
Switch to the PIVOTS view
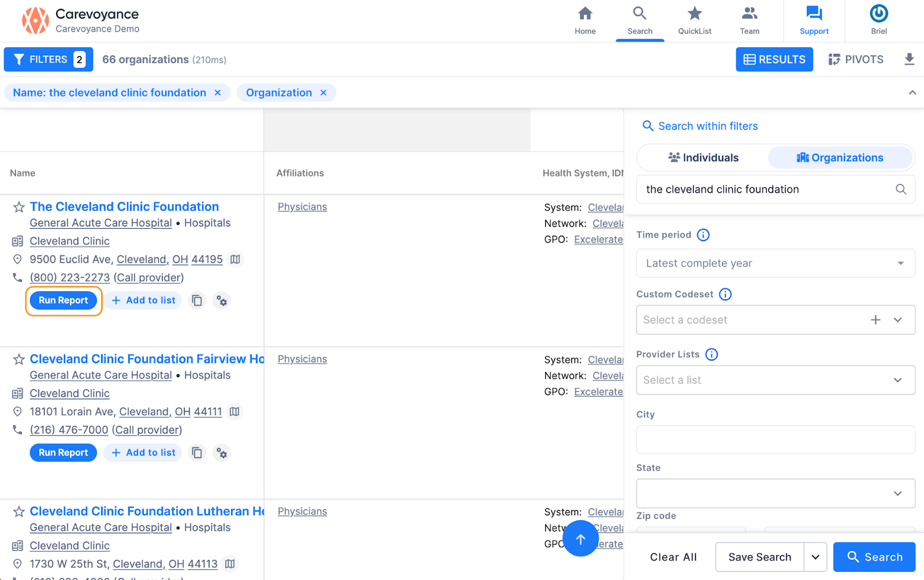coord(856,60)
